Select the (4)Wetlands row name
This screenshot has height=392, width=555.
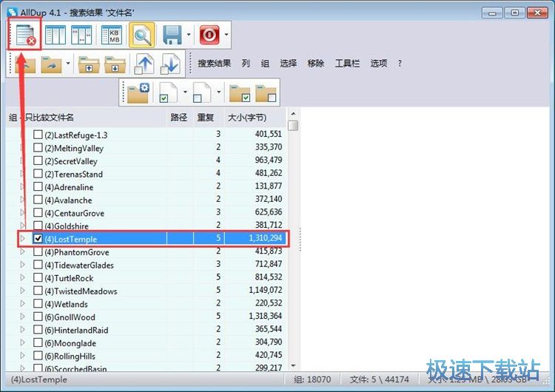click(66, 304)
